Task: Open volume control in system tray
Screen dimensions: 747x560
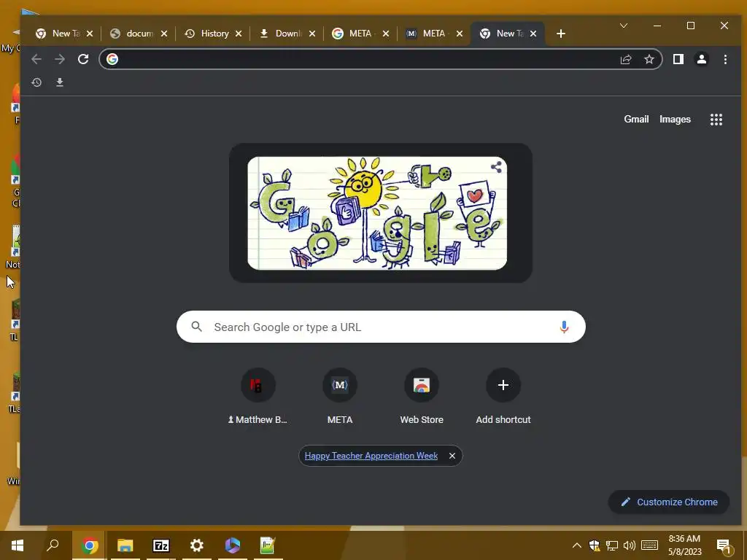Action: pyautogui.click(x=630, y=545)
